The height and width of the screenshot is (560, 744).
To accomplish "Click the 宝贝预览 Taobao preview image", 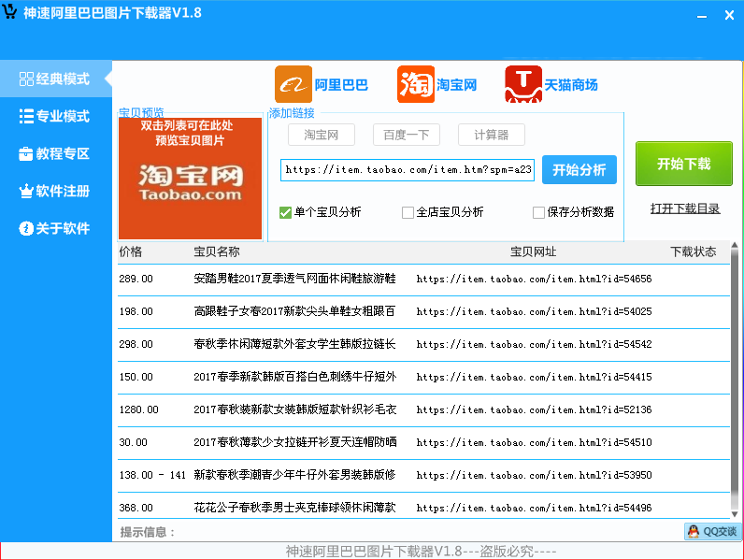I will pyautogui.click(x=190, y=179).
